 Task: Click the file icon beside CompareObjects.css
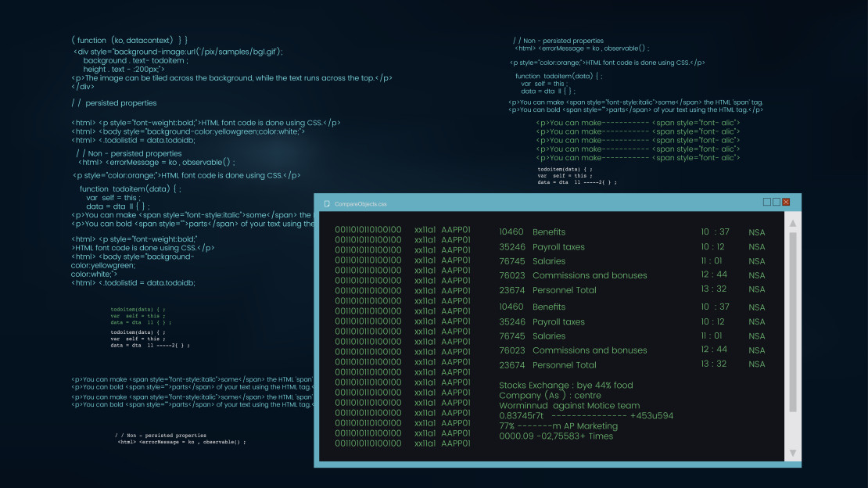[x=327, y=203]
